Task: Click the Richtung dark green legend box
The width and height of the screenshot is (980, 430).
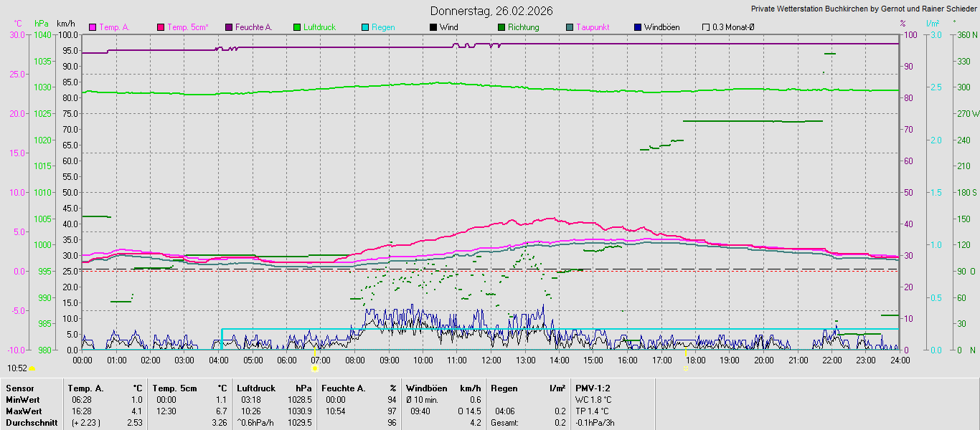Action: (501, 27)
